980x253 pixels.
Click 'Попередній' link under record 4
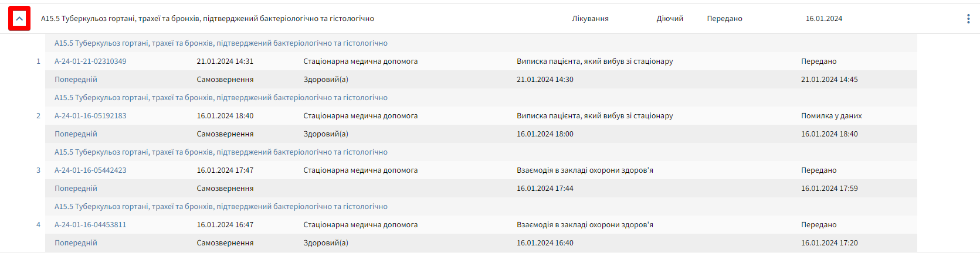tap(76, 243)
